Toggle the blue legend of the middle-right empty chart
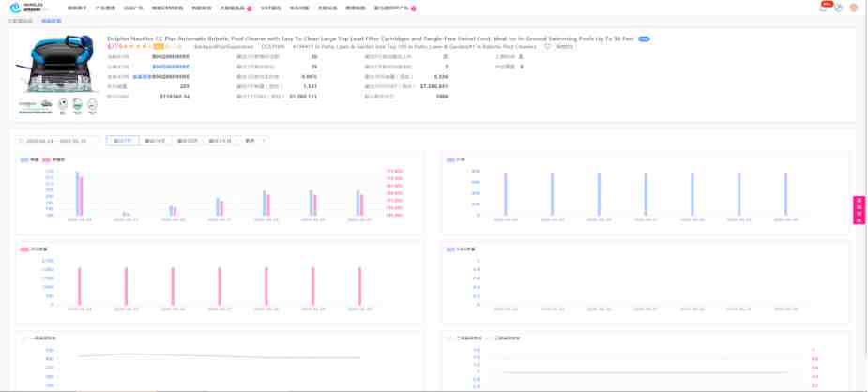 [461, 249]
